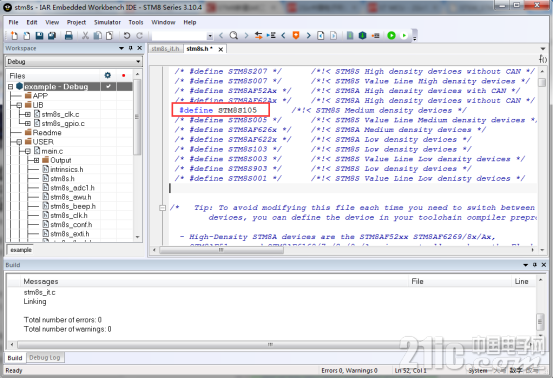The width and height of the screenshot is (553, 379).
Task: Collapse the example - Debug project node
Action: coord(11,86)
